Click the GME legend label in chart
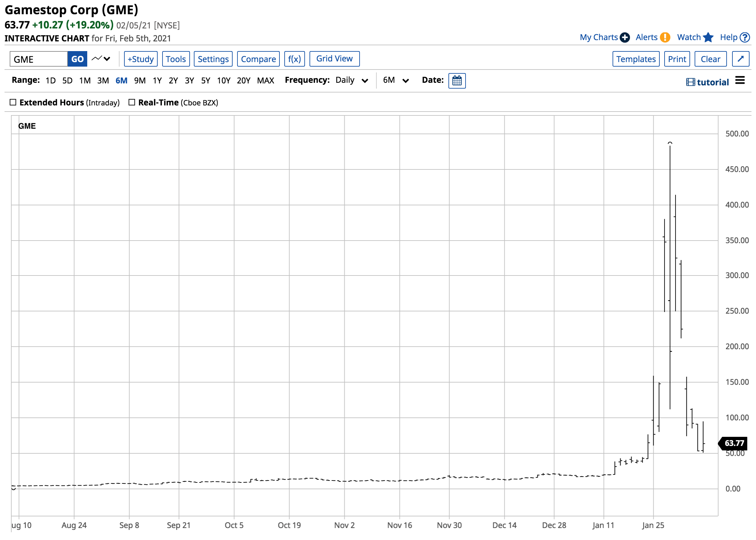756x540 pixels. [x=27, y=126]
